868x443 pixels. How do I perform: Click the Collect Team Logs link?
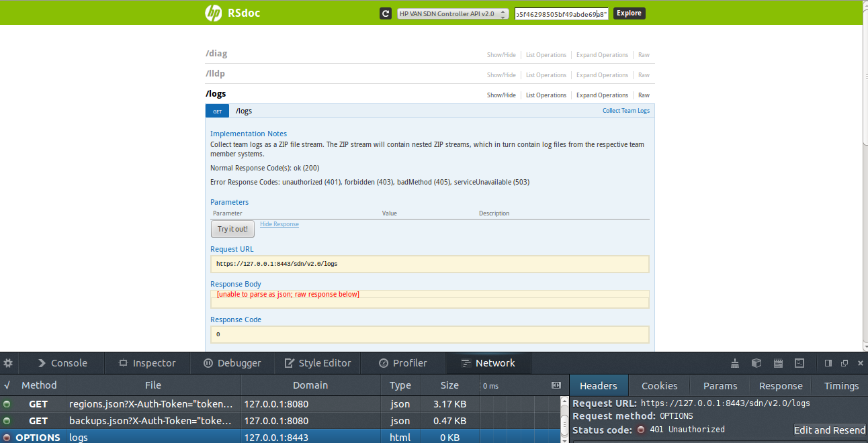(x=626, y=111)
